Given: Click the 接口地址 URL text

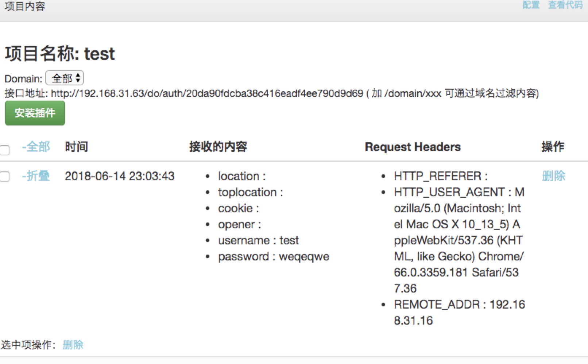Looking at the screenshot, I should tap(207, 94).
